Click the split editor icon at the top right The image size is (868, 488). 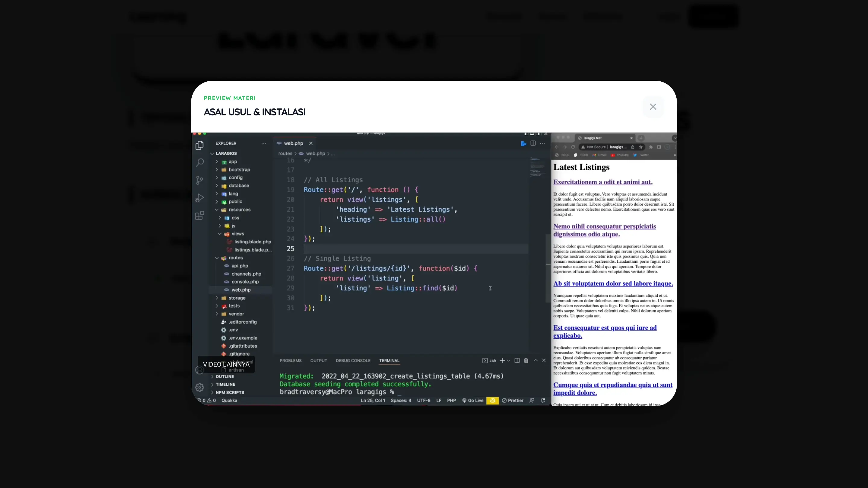pyautogui.click(x=533, y=143)
